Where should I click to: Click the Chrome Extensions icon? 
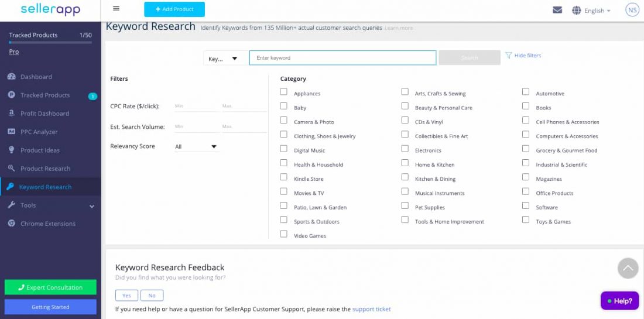[x=12, y=224]
